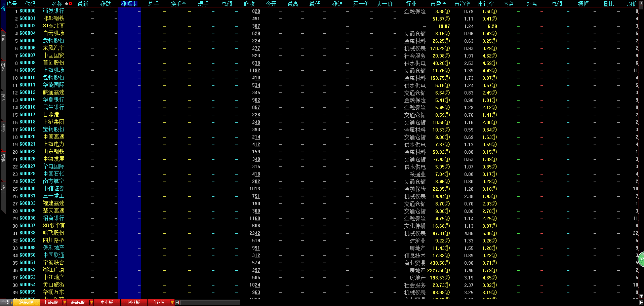Click the grey dot icon beside 名称 header
Viewport: 644px width, 306px height.
[66, 4]
